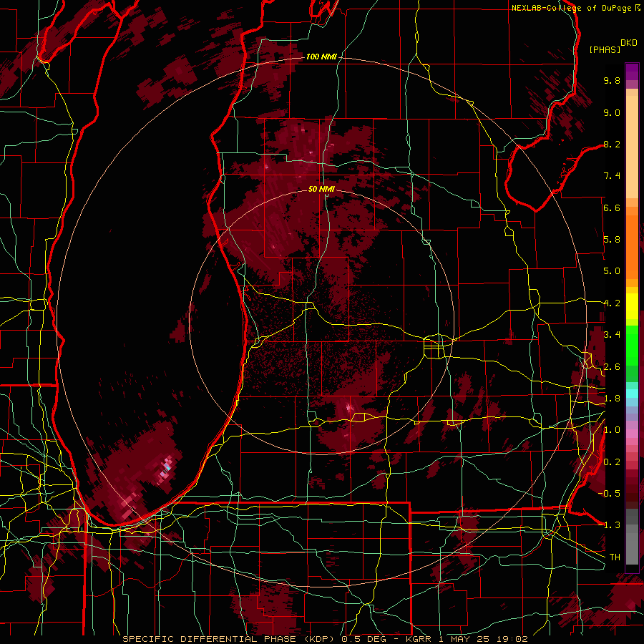This screenshot has width=644, height=644.
Task: Click the 6.6 scale label
Action: pyautogui.click(x=612, y=208)
